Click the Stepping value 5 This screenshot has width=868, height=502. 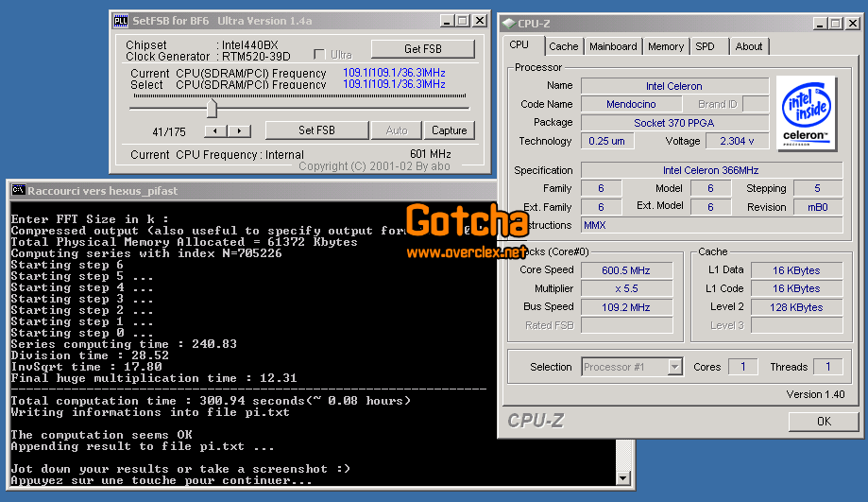point(818,188)
